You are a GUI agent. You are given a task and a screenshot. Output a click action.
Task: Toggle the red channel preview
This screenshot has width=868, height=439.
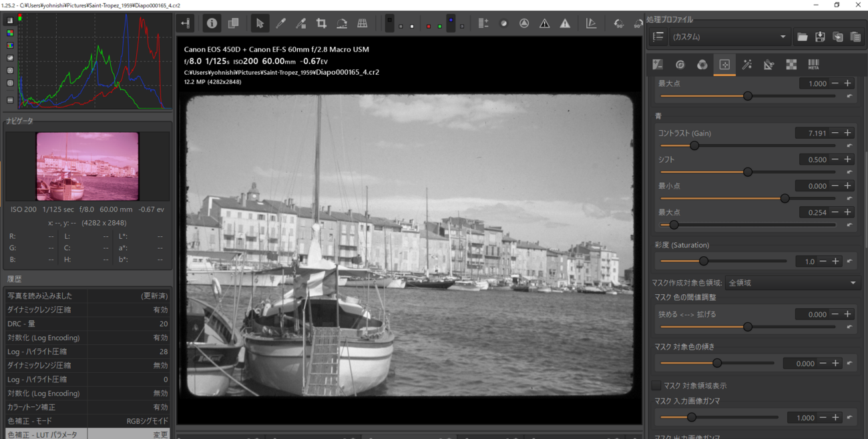tap(428, 26)
